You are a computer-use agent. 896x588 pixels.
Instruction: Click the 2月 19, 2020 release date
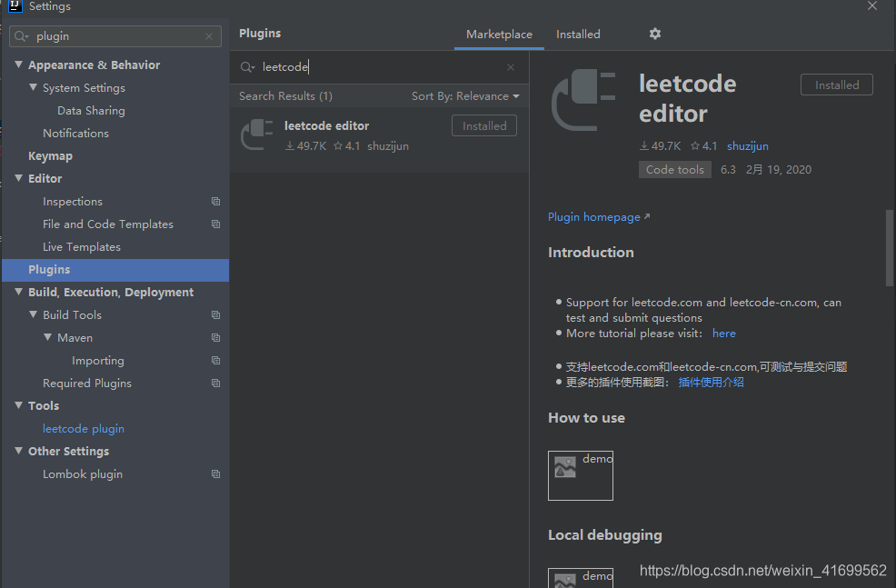click(x=778, y=170)
